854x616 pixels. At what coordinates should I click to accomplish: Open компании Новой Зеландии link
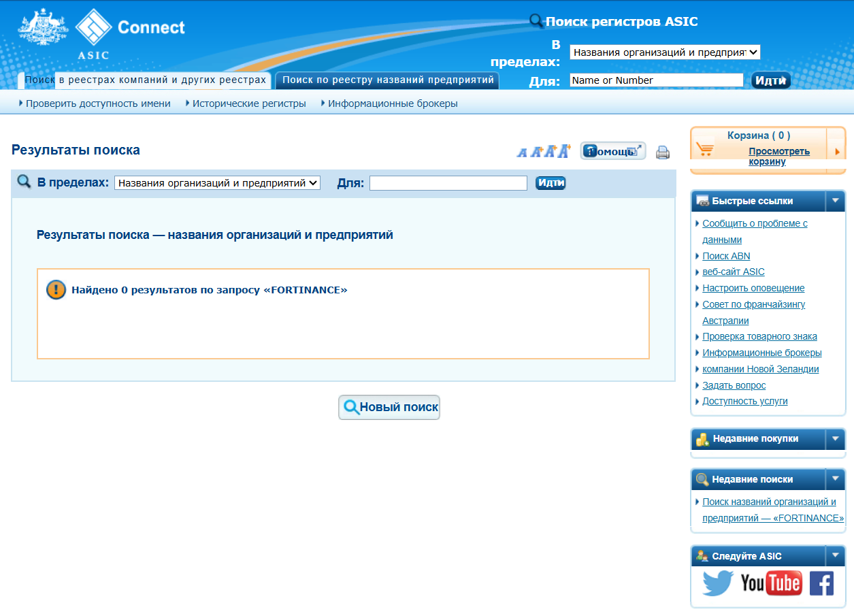coord(761,369)
